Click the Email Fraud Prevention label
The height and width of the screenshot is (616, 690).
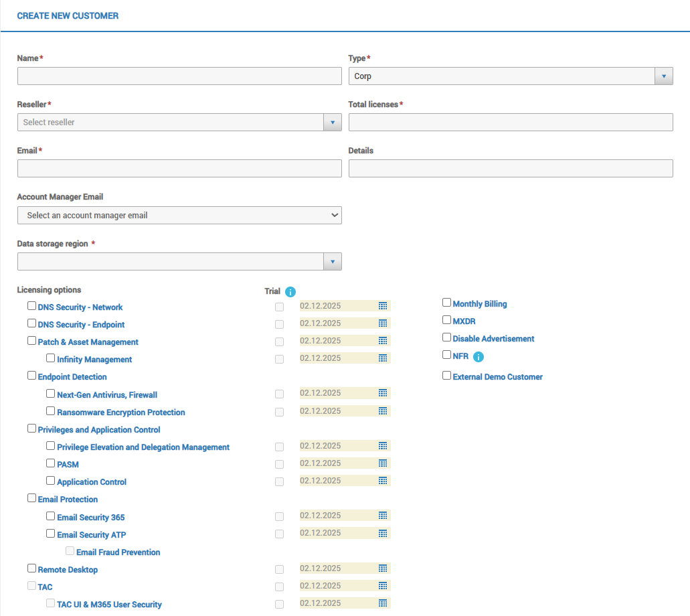coord(118,552)
